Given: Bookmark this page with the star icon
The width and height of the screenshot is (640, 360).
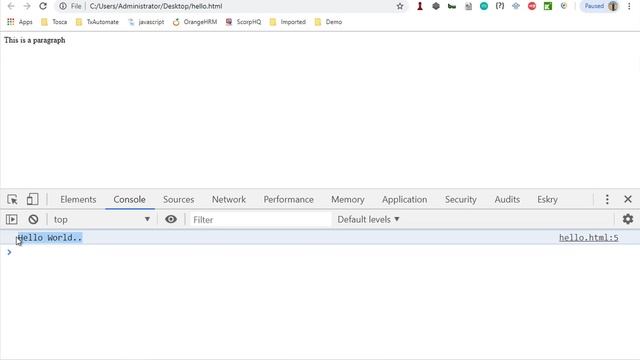Looking at the screenshot, I should (400, 6).
